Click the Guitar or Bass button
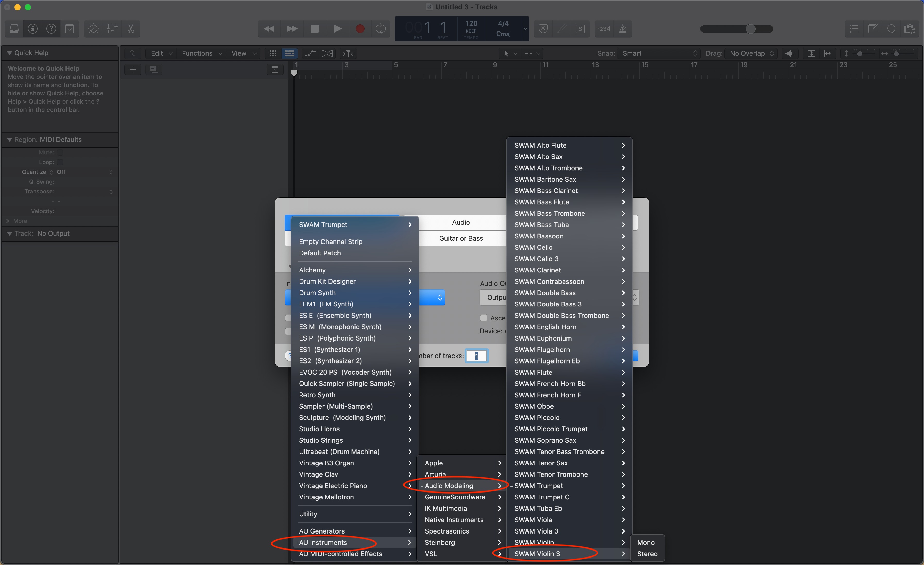The image size is (924, 565). click(461, 238)
